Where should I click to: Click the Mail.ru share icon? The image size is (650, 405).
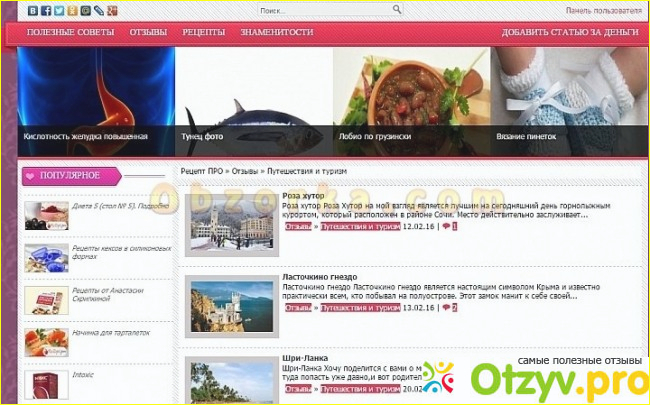[x=85, y=10]
